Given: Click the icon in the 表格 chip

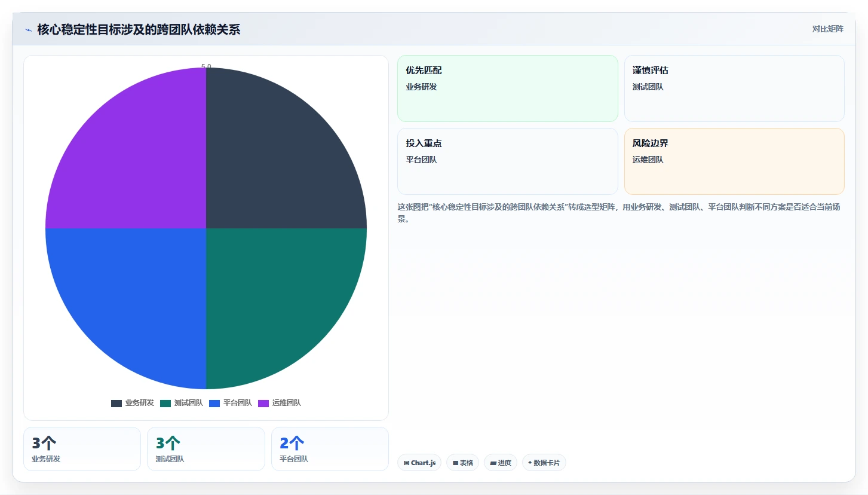Looking at the screenshot, I should [x=455, y=463].
